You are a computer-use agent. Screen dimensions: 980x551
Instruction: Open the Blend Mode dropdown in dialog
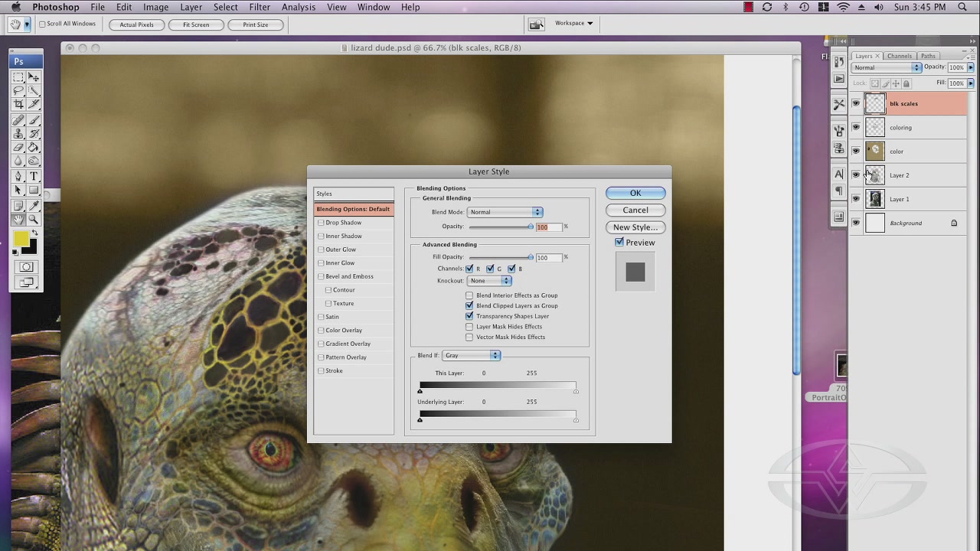pos(505,212)
